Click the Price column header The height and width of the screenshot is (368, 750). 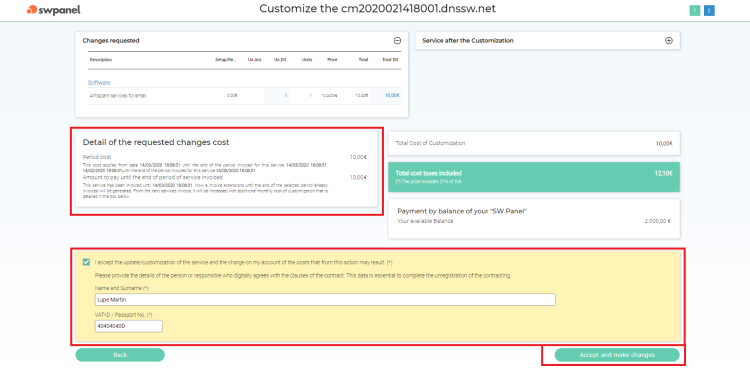332,60
